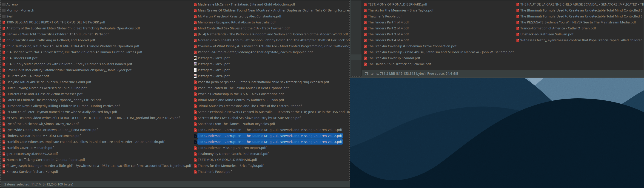
Task: Select Thanks for the Memories file in left pane
Action: click(231, 166)
